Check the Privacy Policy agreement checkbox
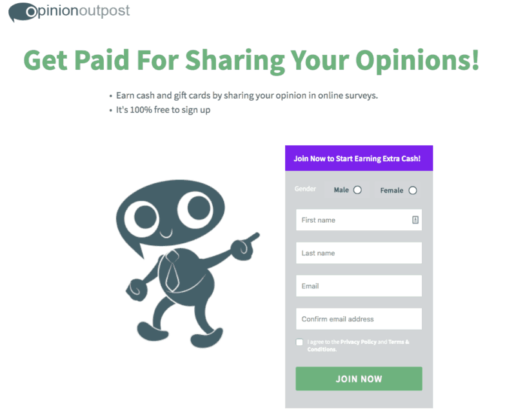 pos(299,342)
